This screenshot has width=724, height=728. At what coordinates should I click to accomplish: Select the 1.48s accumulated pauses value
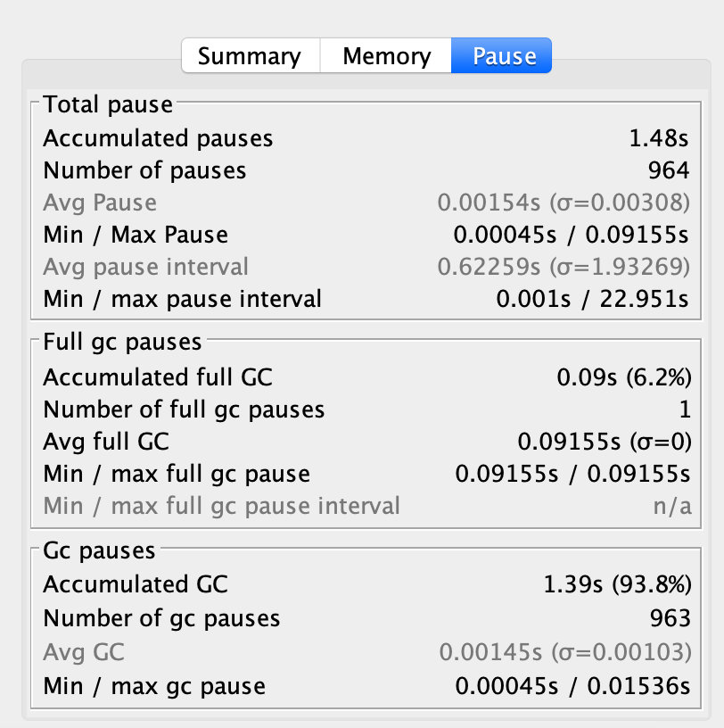coord(659,138)
